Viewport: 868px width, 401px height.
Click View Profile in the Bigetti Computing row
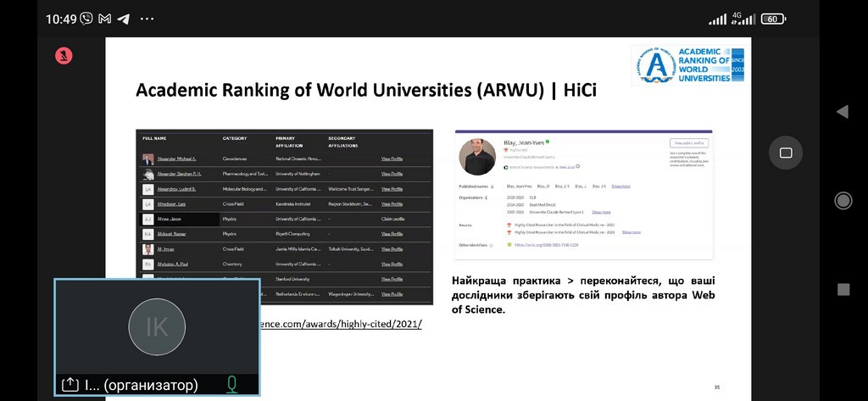(392, 234)
